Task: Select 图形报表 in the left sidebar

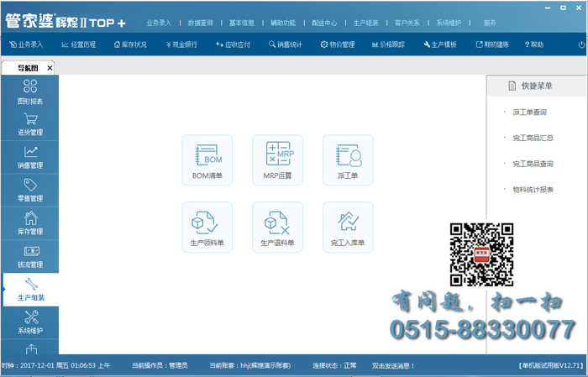Action: click(30, 92)
